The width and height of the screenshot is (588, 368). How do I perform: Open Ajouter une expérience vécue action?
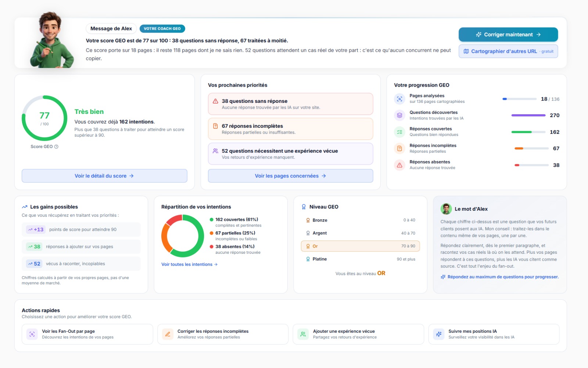coord(358,334)
